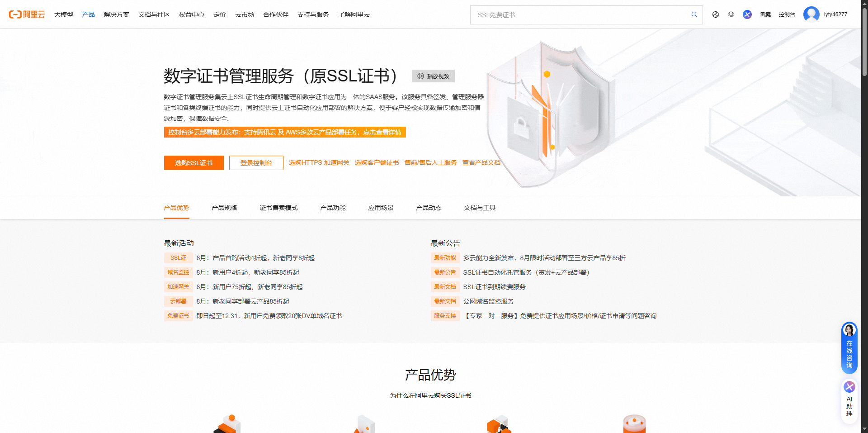The width and height of the screenshot is (868, 433).
Task: Open the 定价 menu
Action: [220, 14]
